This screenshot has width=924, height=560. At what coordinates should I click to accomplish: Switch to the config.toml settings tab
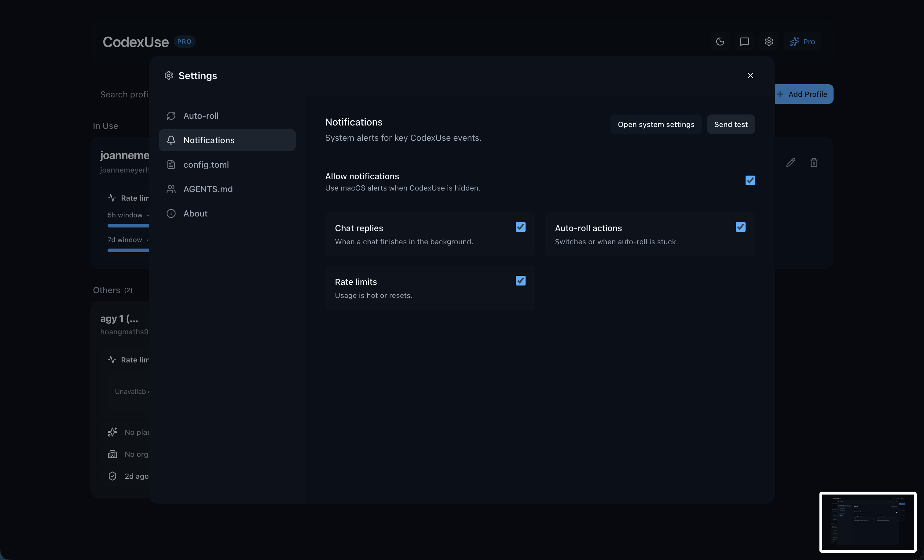click(206, 164)
